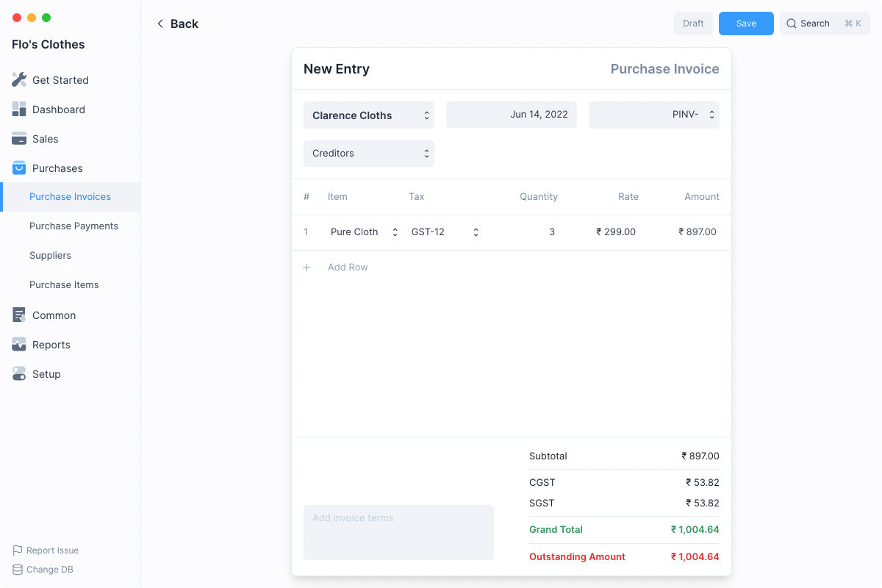
Task: Click the Get Started wrench icon
Action: point(19,79)
